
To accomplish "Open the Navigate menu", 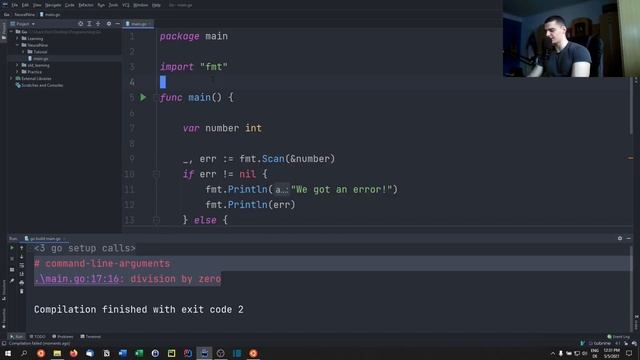I will [53, 5].
